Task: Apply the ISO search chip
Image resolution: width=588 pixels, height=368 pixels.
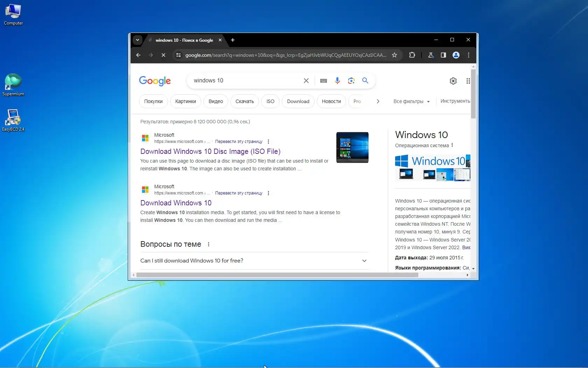Action: [x=270, y=101]
